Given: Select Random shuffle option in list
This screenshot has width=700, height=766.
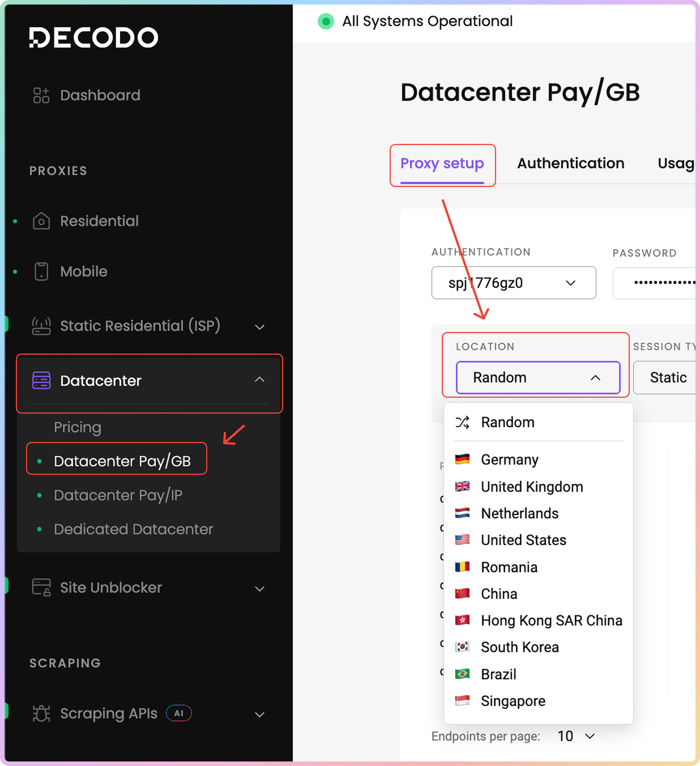Looking at the screenshot, I should tap(507, 422).
